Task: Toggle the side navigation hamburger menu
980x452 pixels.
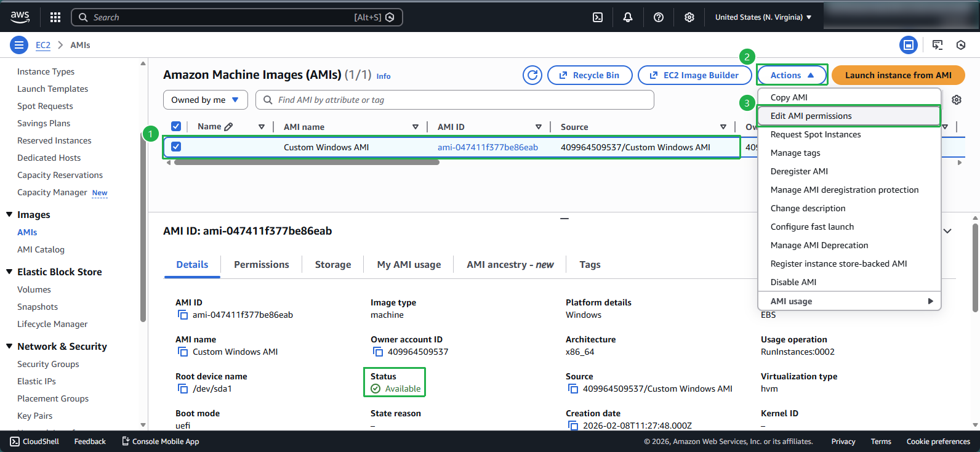Action: (19, 45)
